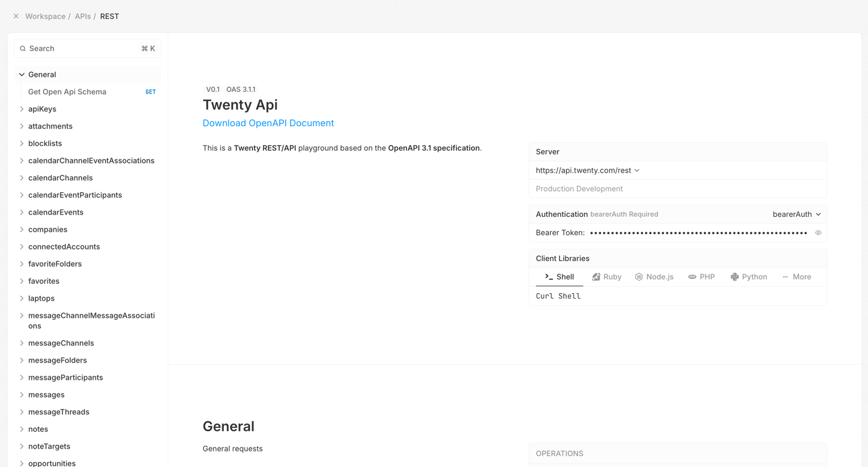868x467 pixels.
Task: Reveal the Bearer Token with eye icon
Action: (x=818, y=233)
